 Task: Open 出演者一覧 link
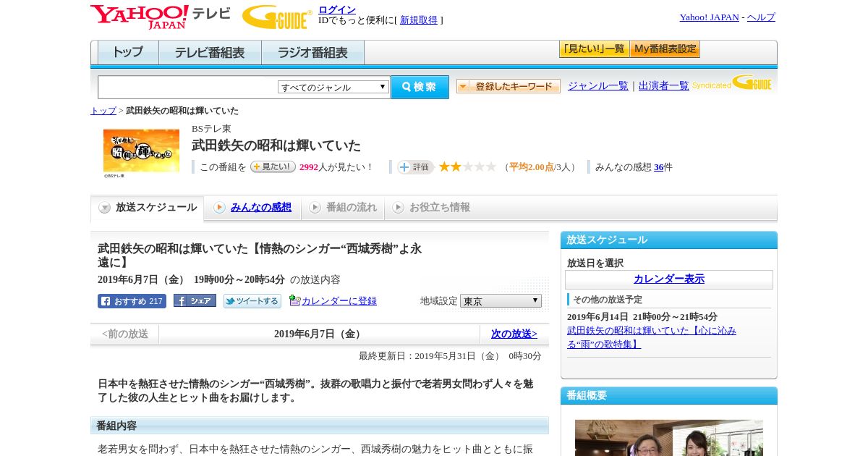pyautogui.click(x=664, y=85)
